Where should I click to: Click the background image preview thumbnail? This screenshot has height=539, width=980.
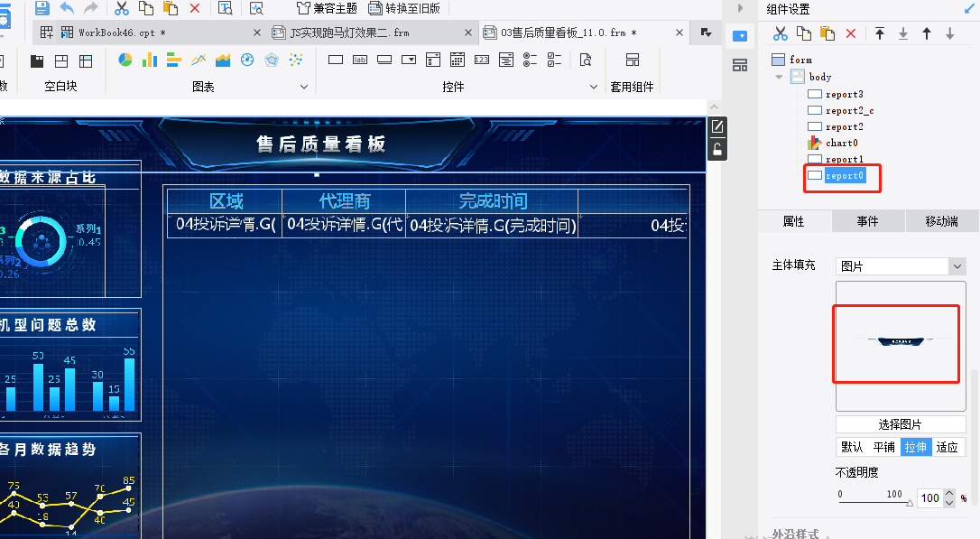point(901,346)
